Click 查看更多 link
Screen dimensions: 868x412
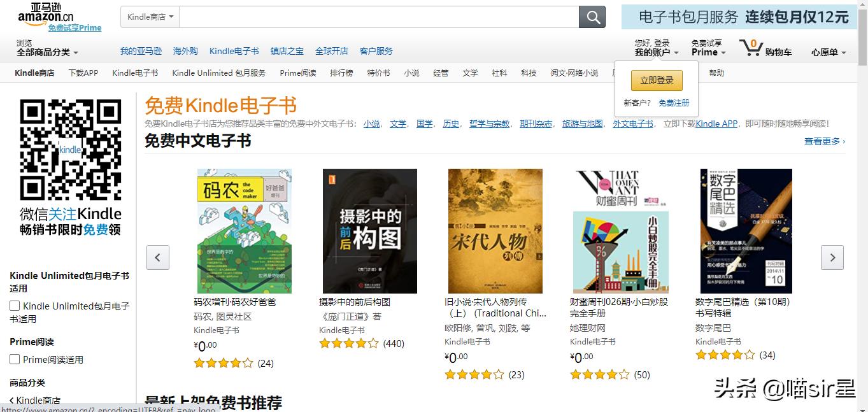click(x=825, y=141)
